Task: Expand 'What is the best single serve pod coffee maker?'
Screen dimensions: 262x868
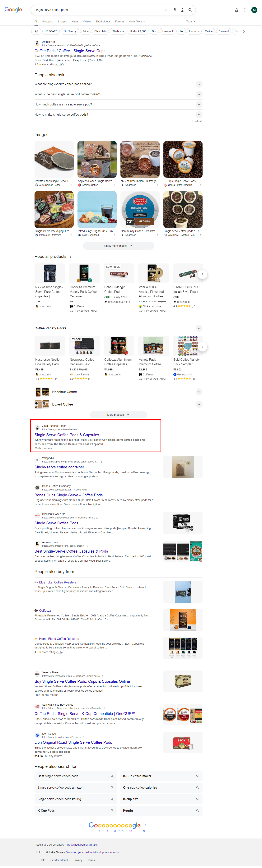Action: [x=118, y=94]
